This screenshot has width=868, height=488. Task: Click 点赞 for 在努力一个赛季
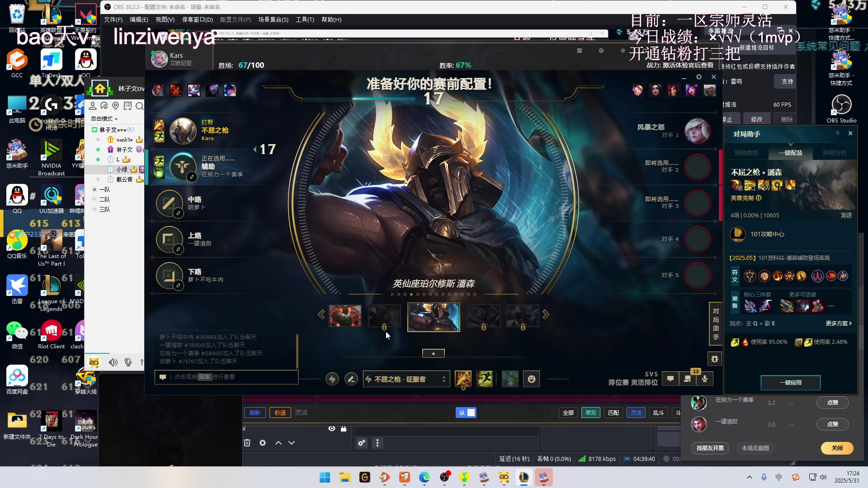point(832,403)
